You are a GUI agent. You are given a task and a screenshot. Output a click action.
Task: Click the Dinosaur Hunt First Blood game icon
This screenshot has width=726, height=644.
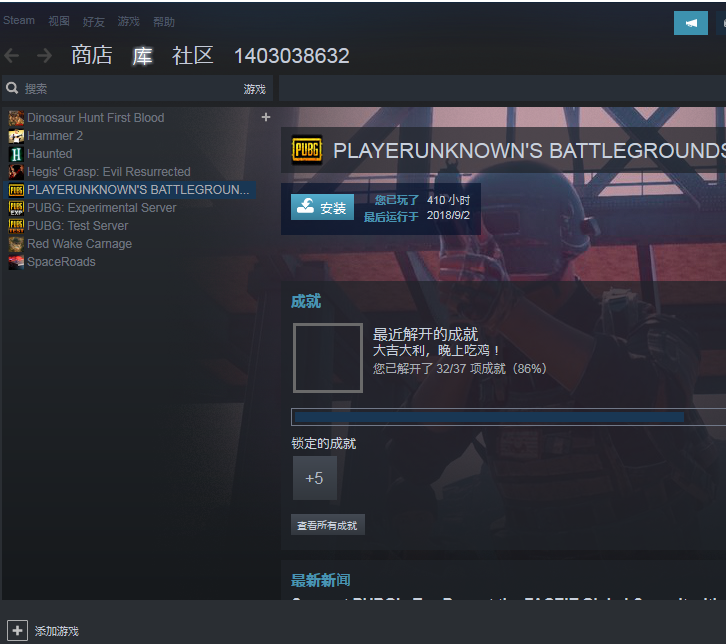[16, 118]
